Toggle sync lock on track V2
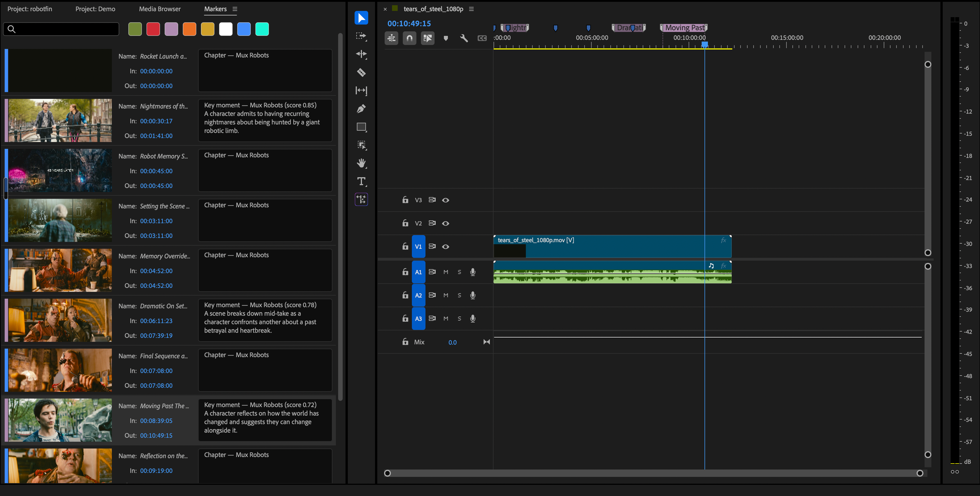This screenshot has height=496, width=980. point(432,223)
